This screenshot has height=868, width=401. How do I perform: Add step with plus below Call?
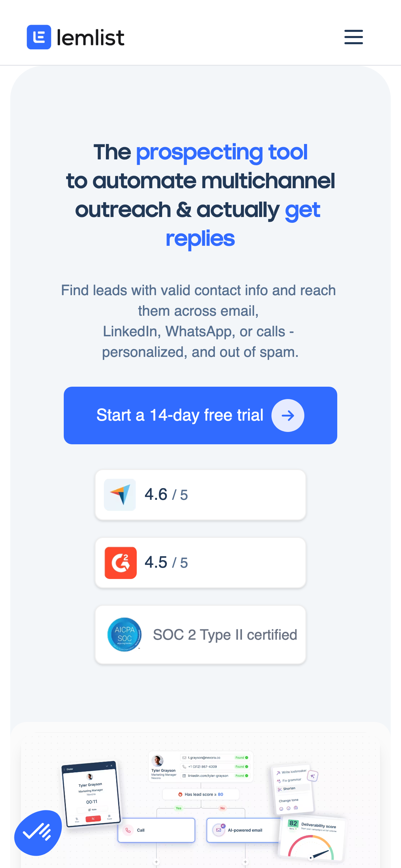pos(157,862)
